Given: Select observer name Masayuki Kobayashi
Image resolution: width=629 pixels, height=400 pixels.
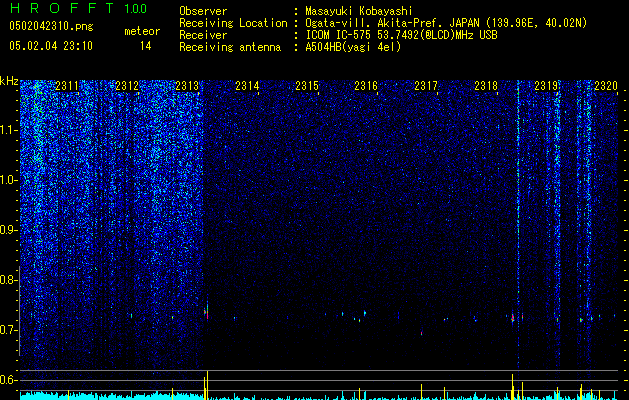Looking at the screenshot, I should (x=359, y=11).
